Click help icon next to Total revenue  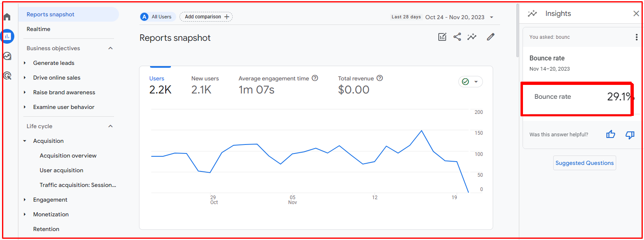click(379, 78)
